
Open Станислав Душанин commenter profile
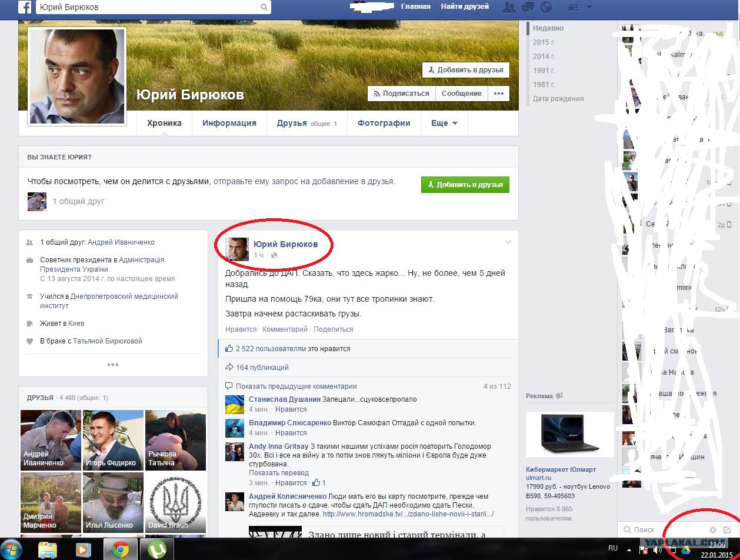tap(285, 399)
